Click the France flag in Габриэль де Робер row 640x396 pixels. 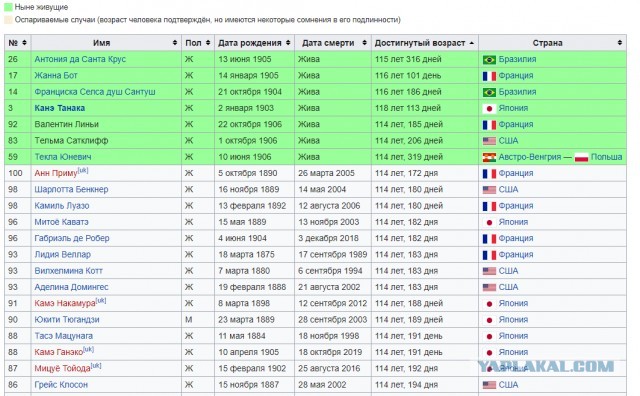click(x=489, y=239)
